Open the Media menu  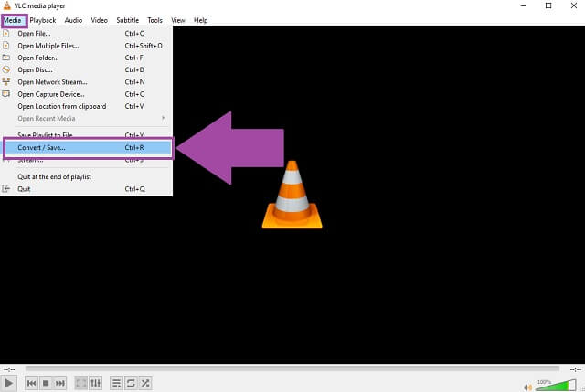point(13,20)
